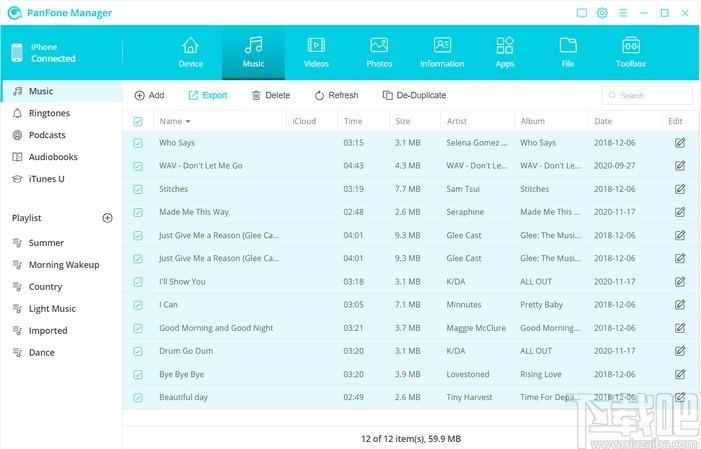Select the Tiny Harvest artist cell

[469, 397]
